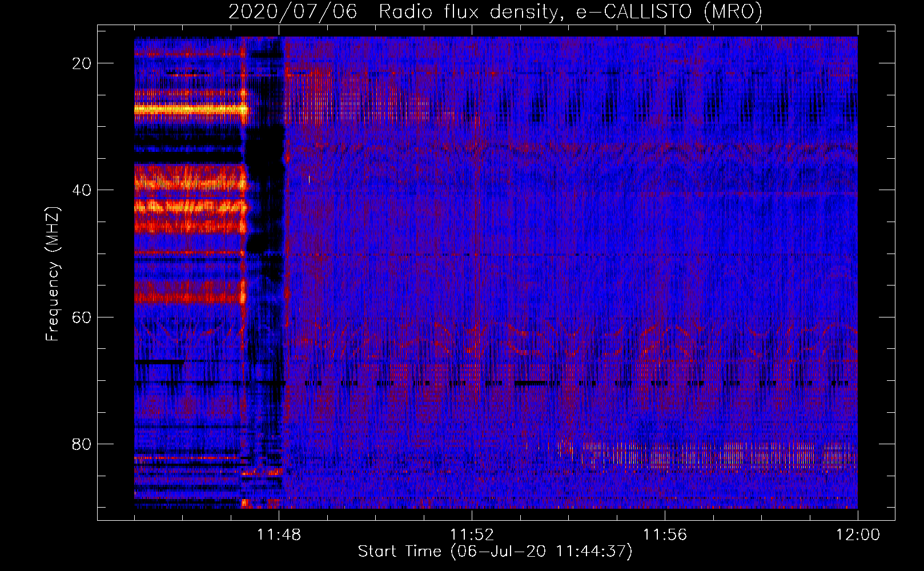Click the bright yellow emission band near 27 MHz
This screenshot has height=571, width=924.
coord(191,108)
